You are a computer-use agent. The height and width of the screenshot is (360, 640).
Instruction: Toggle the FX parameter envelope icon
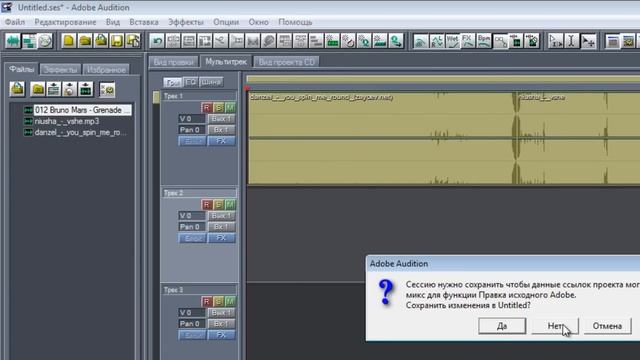point(468,41)
